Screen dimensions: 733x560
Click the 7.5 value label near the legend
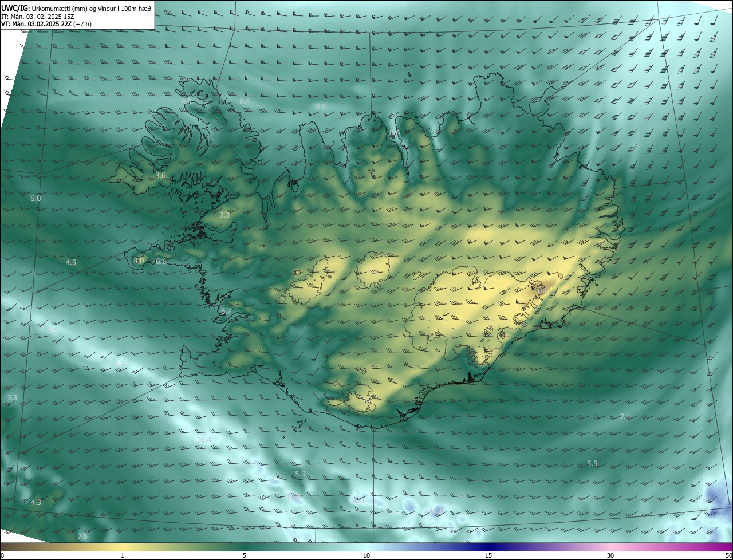click(82, 537)
